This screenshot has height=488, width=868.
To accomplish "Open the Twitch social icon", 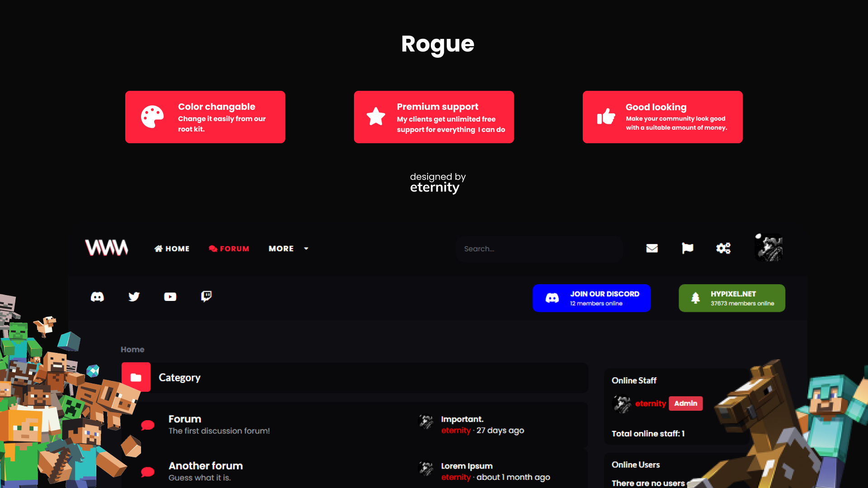I will pos(206,297).
